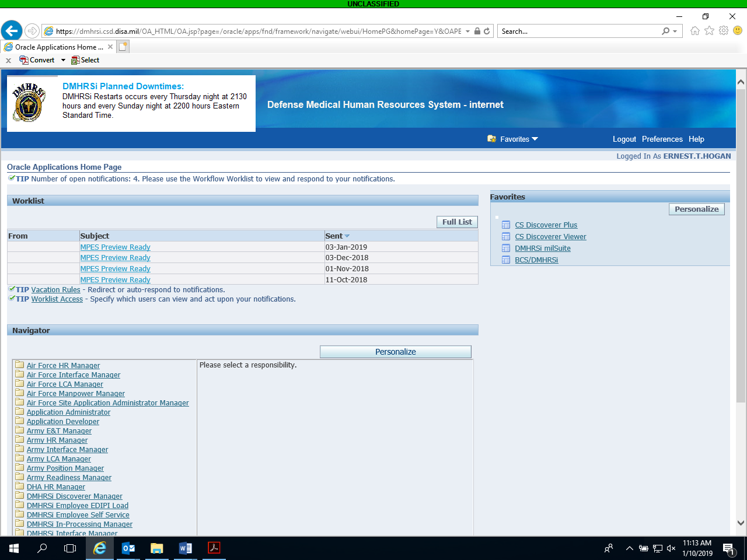
Task: Open the browser favorites star icon
Action: coord(709,31)
